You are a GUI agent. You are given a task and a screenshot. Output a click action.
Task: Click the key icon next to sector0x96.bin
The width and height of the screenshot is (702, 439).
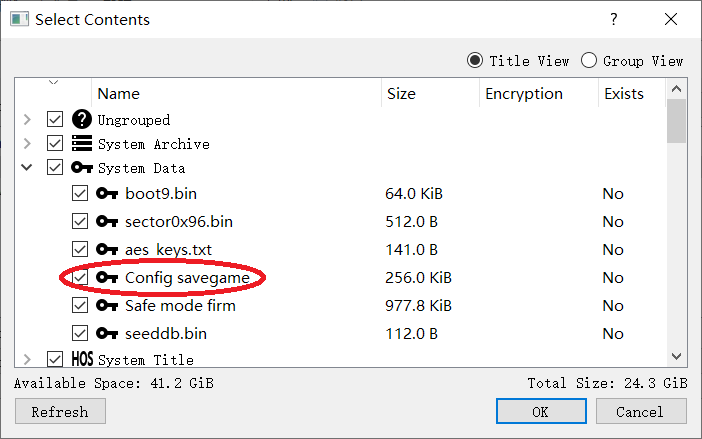tap(107, 221)
